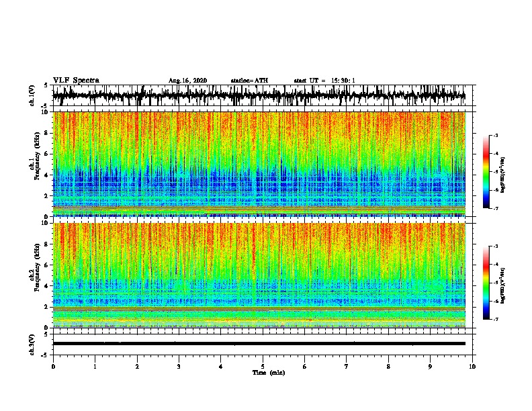This screenshot has width=532, height=411.
Task: Select the date text "Aug.16, 2020"
Action: click(187, 81)
